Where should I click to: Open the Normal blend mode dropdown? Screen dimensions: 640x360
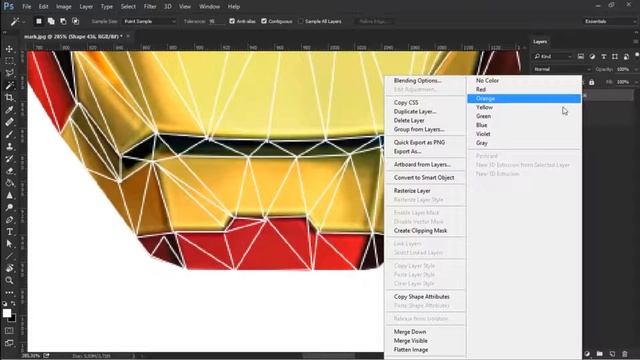[561, 69]
